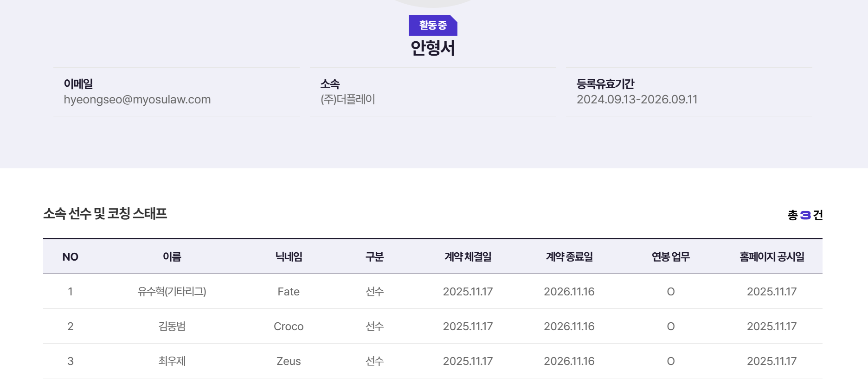Click the '계약 종료일' column header

(569, 257)
